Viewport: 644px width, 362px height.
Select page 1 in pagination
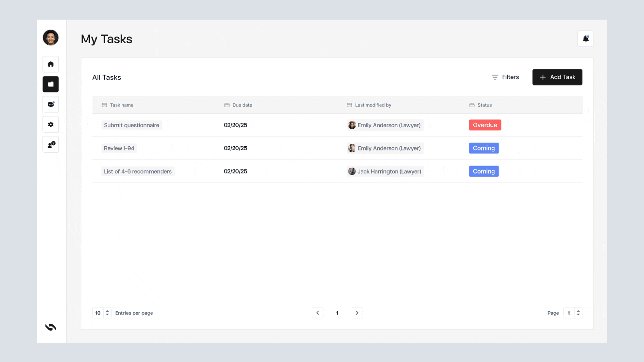[337, 313]
